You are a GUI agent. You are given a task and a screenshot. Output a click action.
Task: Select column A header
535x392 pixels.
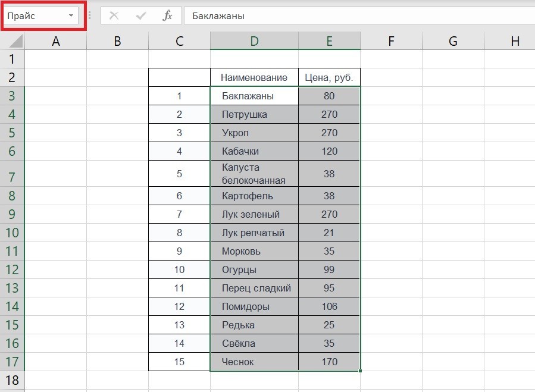tap(56, 41)
